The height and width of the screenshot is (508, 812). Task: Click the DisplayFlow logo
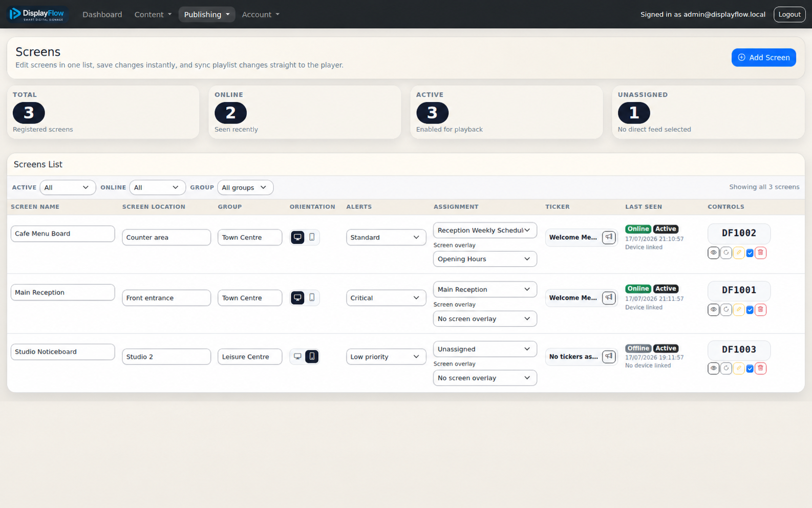click(x=37, y=14)
